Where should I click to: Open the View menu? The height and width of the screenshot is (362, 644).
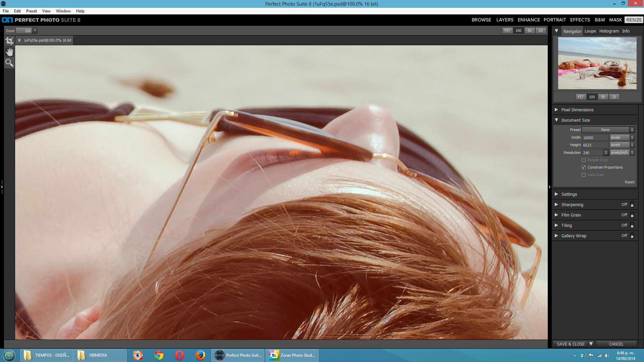pos(46,11)
